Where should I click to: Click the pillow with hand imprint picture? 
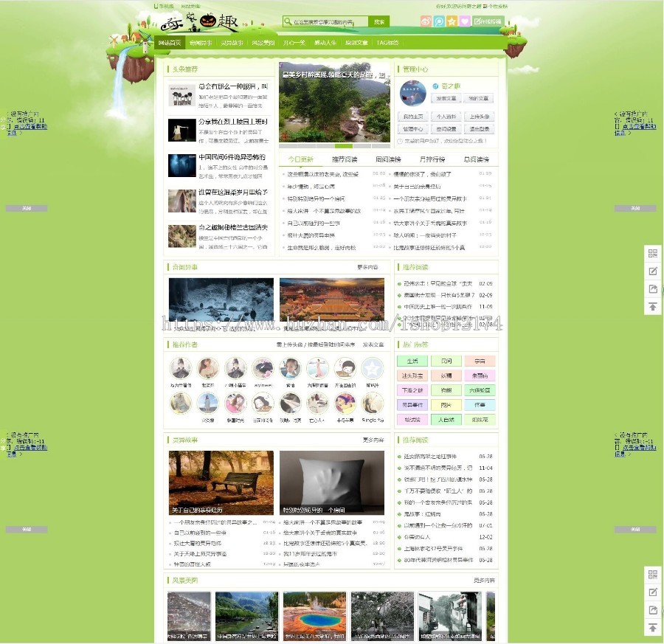pos(332,482)
